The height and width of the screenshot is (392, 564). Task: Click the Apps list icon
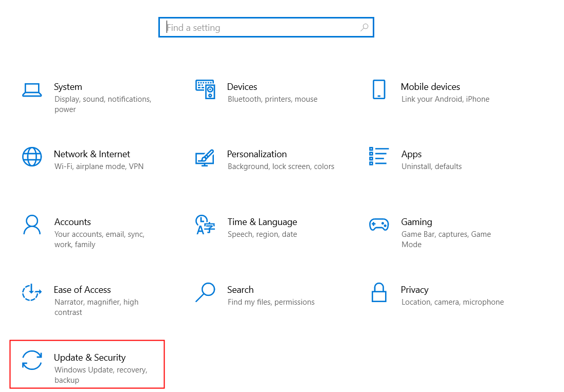tap(379, 157)
